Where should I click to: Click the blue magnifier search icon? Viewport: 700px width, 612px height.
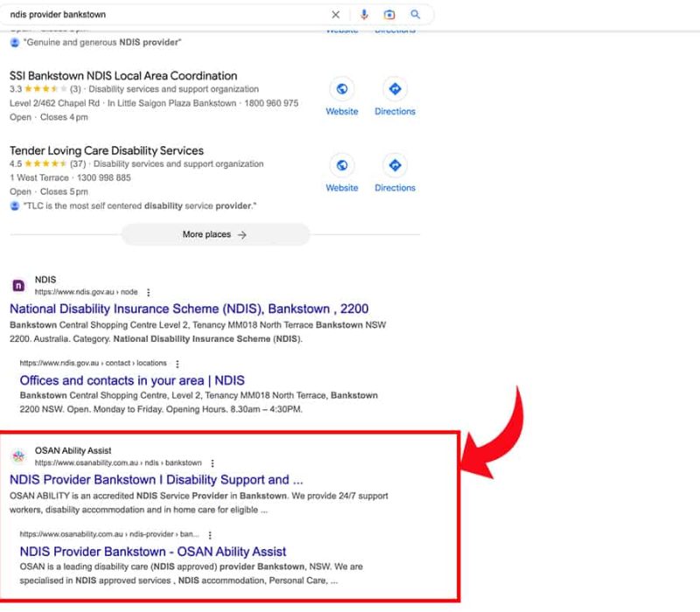(x=416, y=15)
